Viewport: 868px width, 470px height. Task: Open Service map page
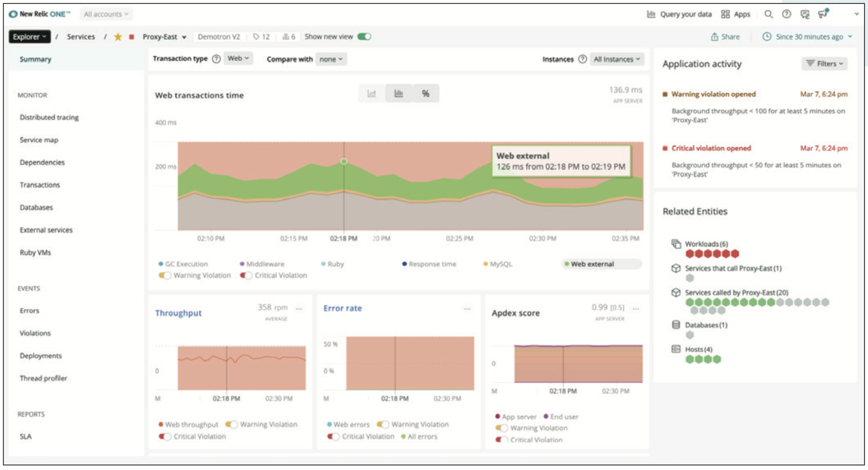coord(39,140)
